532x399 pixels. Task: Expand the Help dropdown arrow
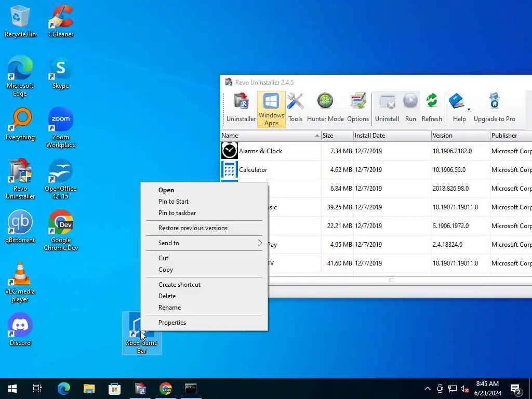click(x=469, y=110)
